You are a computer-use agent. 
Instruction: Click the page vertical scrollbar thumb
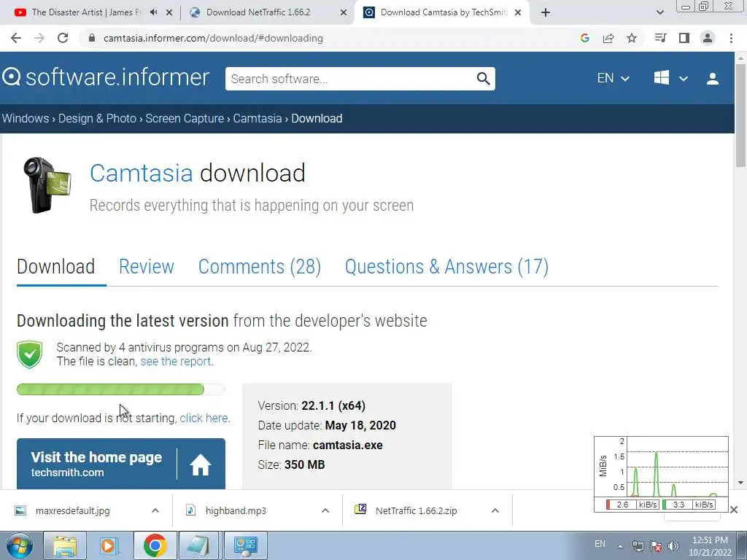(740, 116)
